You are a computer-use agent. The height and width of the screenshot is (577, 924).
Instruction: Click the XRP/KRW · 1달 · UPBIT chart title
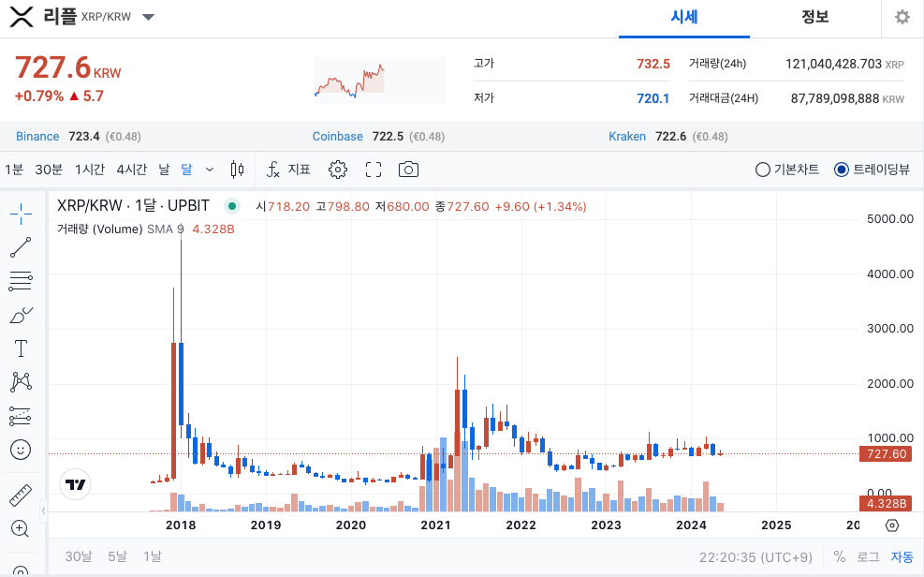(x=133, y=206)
